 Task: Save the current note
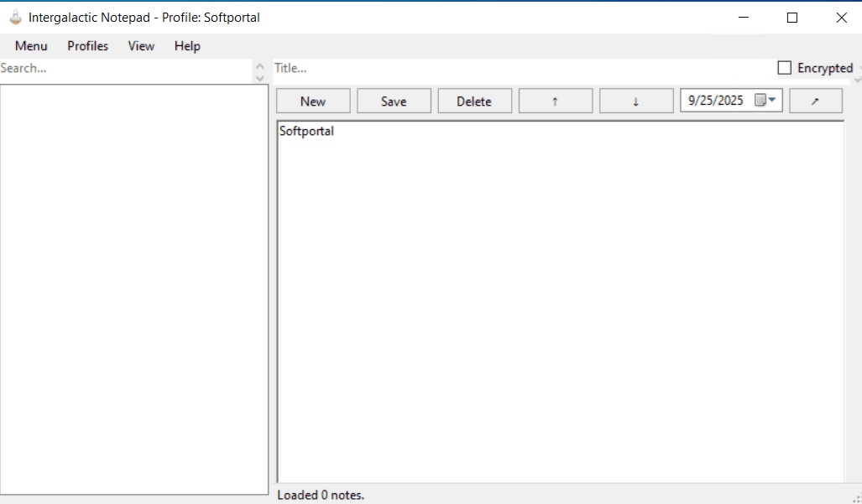(394, 101)
